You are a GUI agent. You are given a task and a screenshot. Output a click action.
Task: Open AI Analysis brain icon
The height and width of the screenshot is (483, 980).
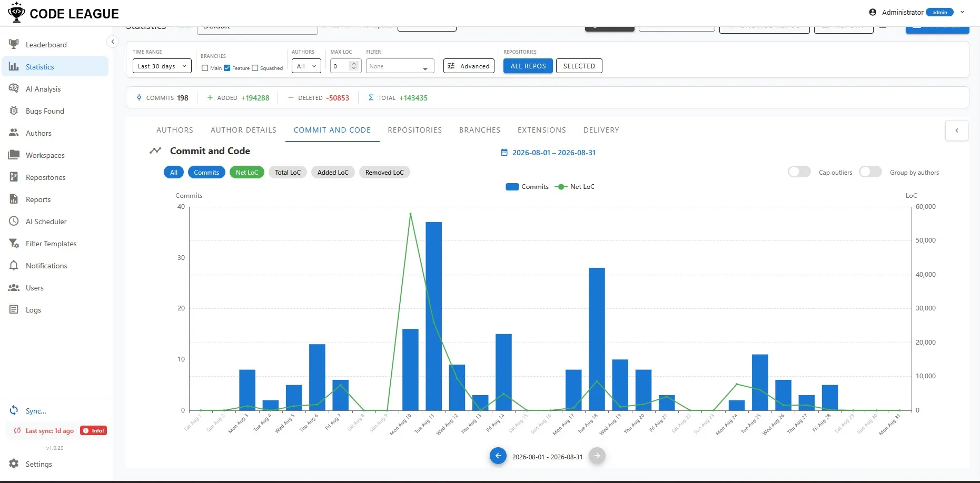pyautogui.click(x=14, y=88)
